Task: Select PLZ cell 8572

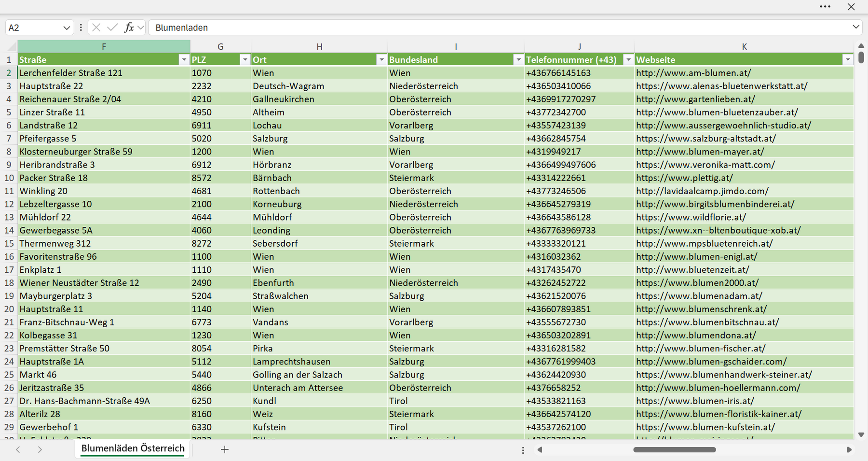Action: coord(220,178)
